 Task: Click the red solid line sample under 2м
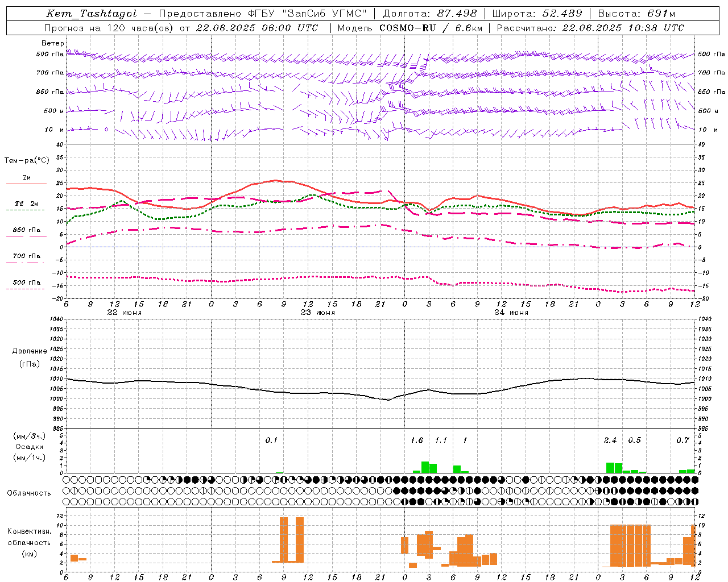coord(26,184)
